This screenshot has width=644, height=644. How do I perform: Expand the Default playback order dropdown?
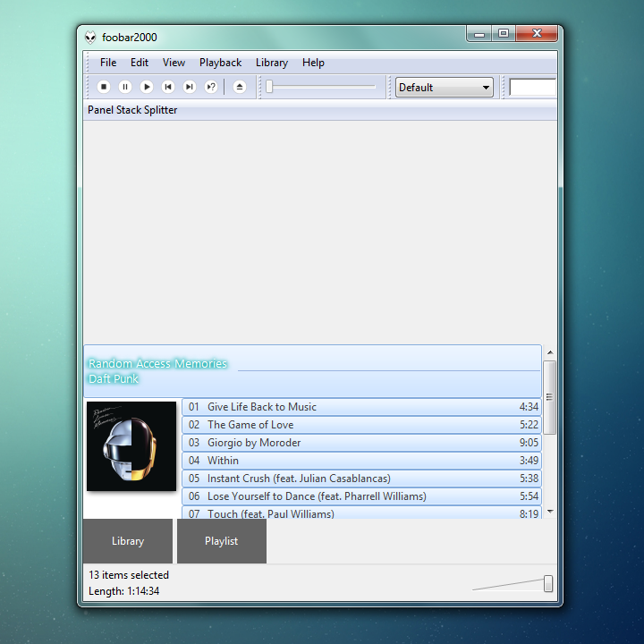click(x=445, y=88)
